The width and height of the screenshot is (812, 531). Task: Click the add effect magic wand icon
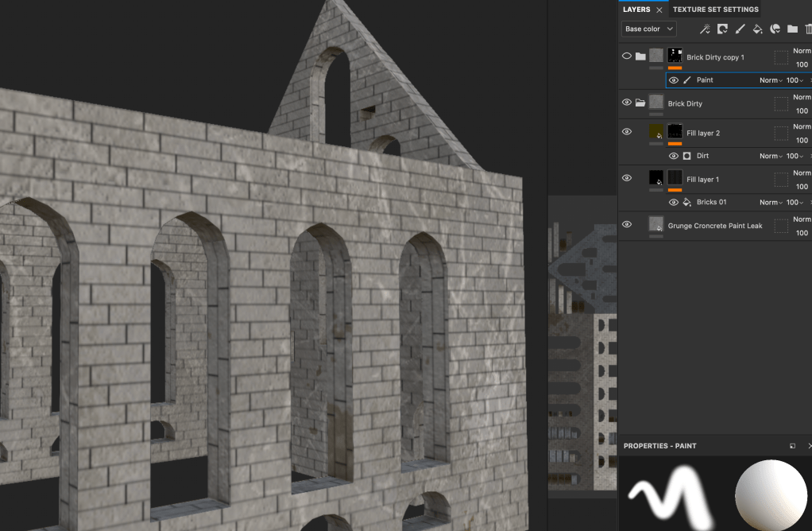pyautogui.click(x=705, y=29)
